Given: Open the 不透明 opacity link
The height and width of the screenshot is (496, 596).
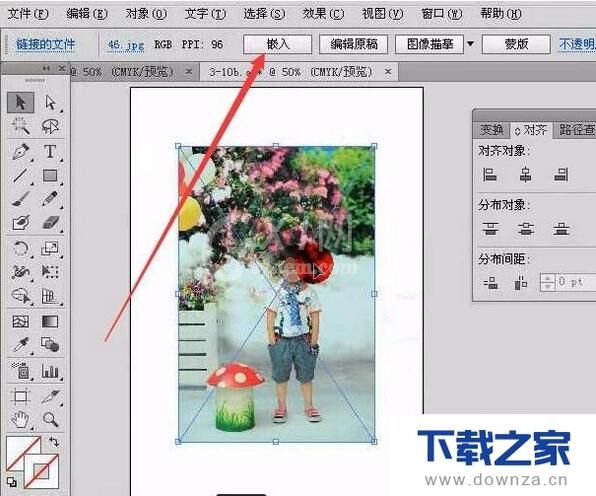Looking at the screenshot, I should [577, 44].
